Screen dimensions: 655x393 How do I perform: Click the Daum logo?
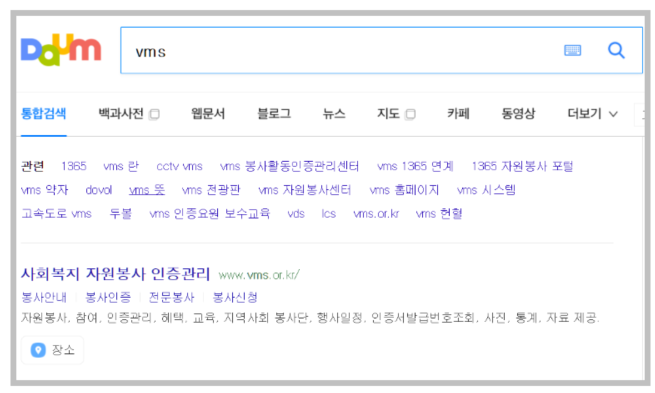tap(61, 50)
